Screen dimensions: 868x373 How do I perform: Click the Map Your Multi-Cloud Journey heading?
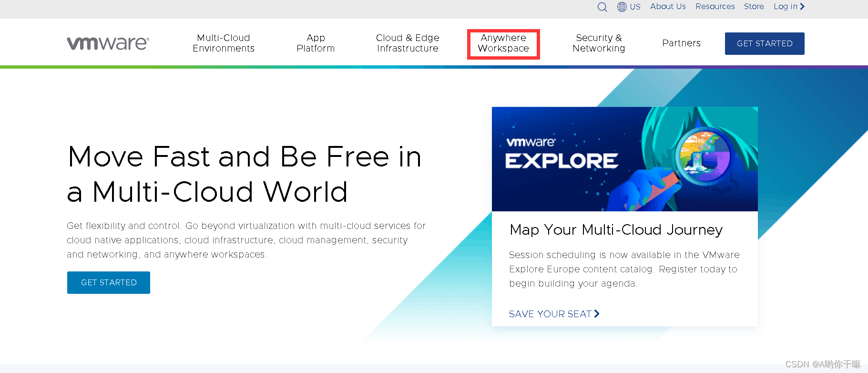616,230
